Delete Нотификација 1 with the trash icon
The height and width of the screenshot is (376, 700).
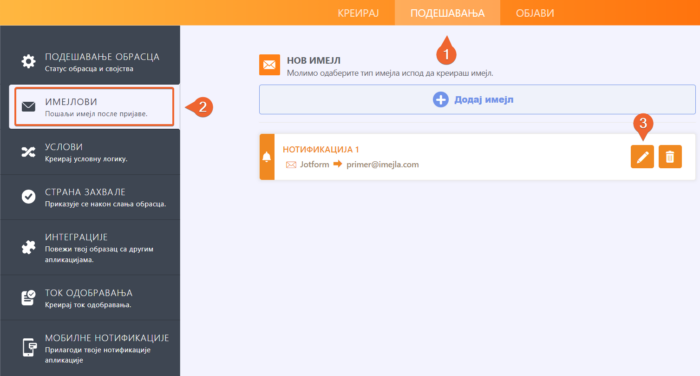pos(670,157)
